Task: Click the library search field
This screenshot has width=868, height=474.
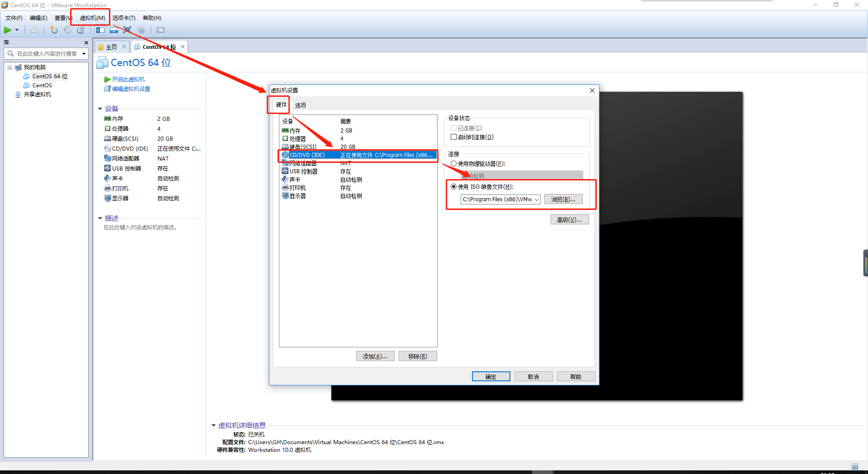Action: coord(47,54)
